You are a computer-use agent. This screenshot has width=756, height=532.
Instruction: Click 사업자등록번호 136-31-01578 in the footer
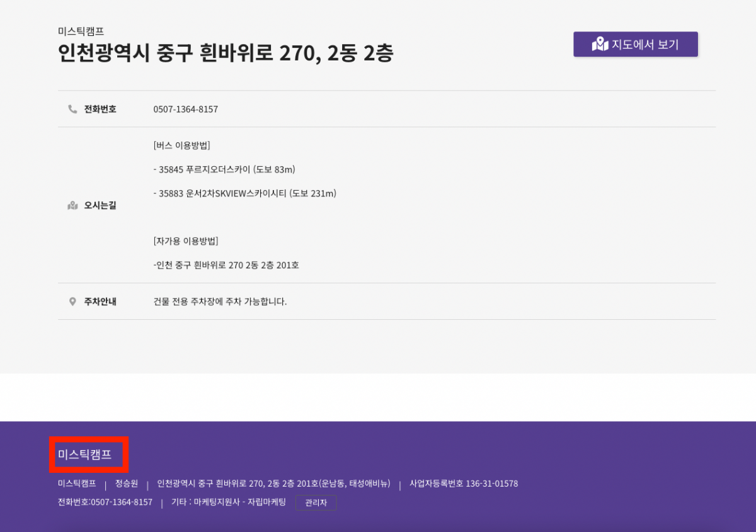(464, 484)
